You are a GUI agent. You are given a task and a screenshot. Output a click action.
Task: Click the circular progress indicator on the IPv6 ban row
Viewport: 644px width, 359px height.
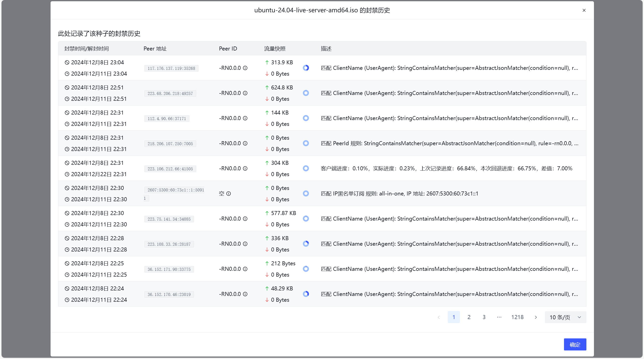pyautogui.click(x=306, y=193)
